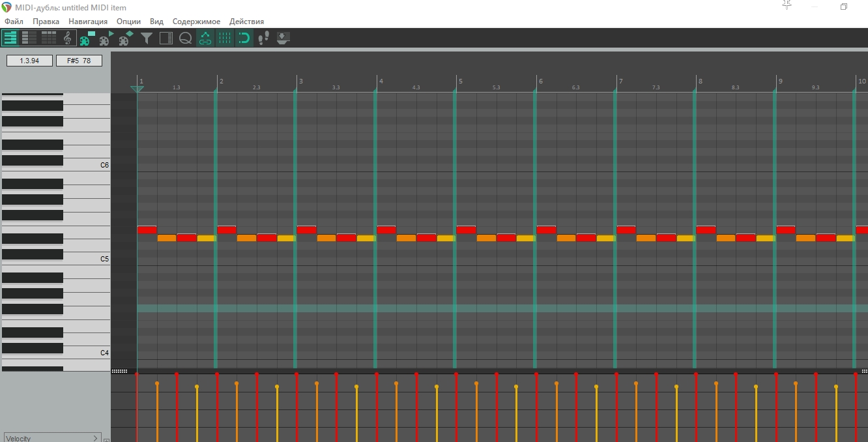This screenshot has width=868, height=442.
Task: Select rectangle note style palette icon
Action: coord(87,38)
